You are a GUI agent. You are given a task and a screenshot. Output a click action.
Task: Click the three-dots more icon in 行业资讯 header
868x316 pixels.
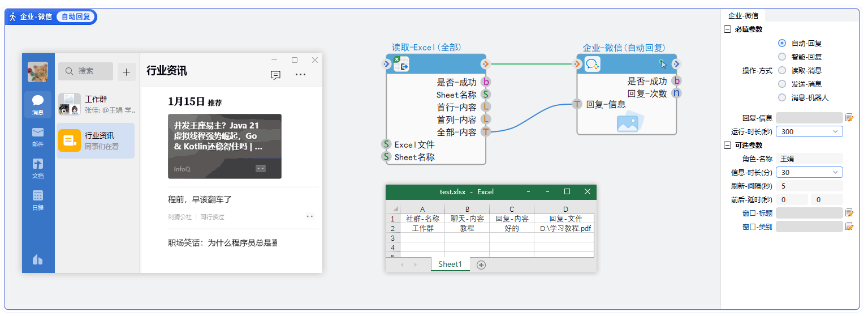click(300, 75)
